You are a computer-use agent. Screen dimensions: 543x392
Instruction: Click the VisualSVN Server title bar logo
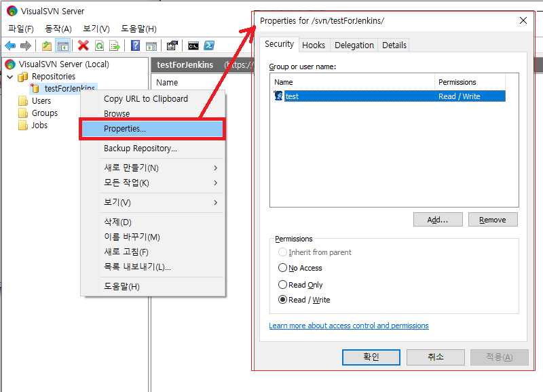tap(12, 11)
